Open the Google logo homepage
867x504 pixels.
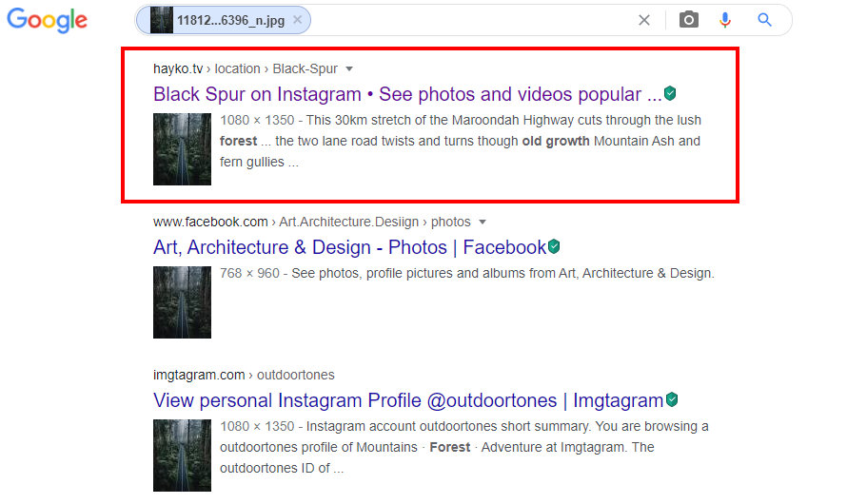47,20
